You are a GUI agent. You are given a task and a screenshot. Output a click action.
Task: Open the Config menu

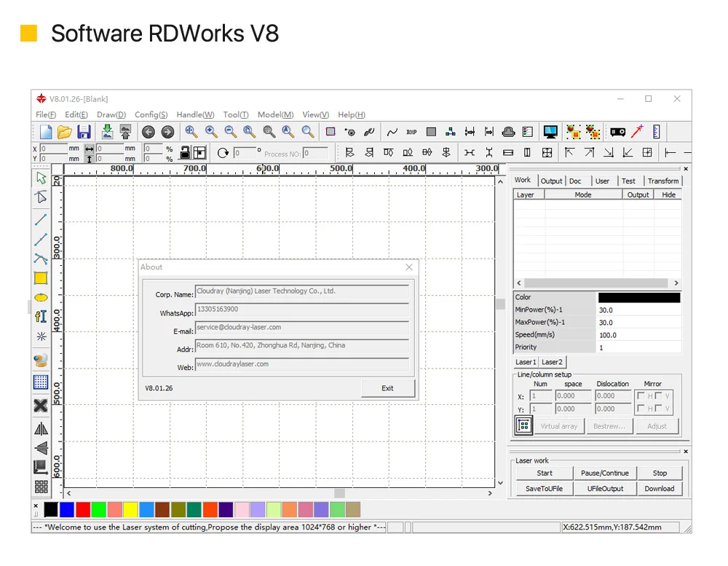point(151,115)
